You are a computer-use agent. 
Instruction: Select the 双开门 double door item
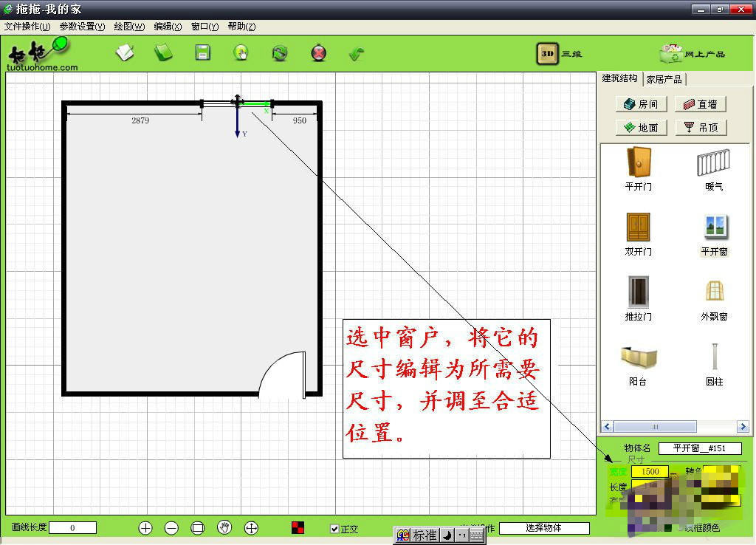[639, 234]
